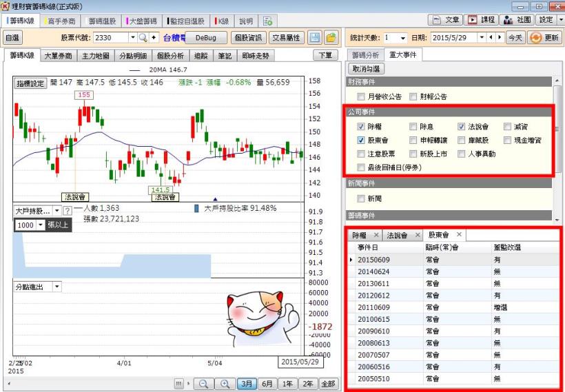Click the app logo in title bar
The image size is (565, 392).
tap(5, 6)
